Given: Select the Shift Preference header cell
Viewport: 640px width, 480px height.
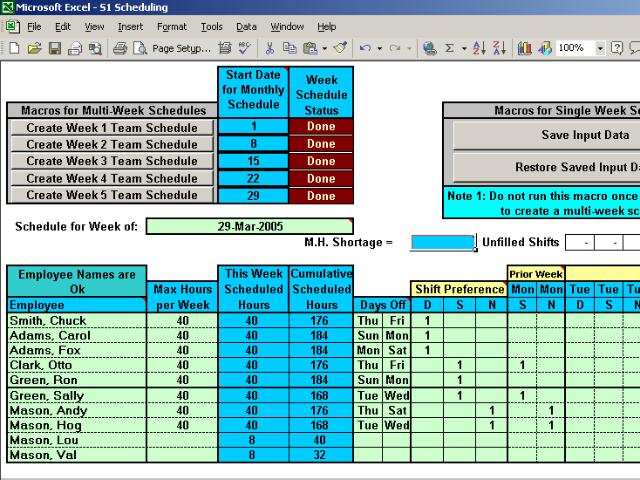Looking at the screenshot, I should pos(459,289).
